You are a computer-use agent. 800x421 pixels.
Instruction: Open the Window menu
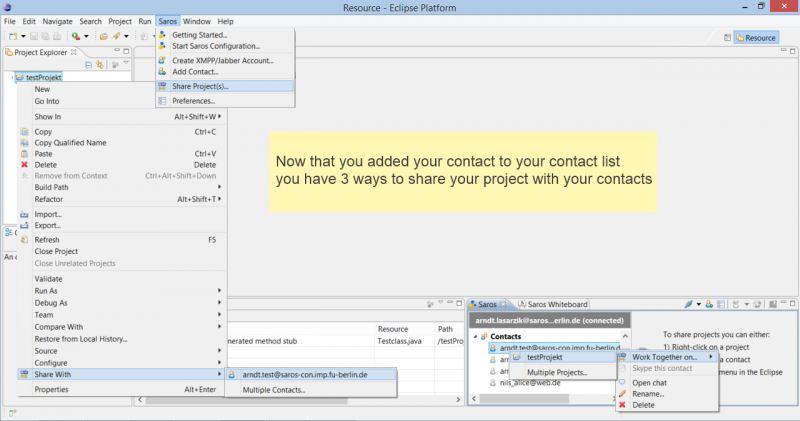[x=196, y=21]
